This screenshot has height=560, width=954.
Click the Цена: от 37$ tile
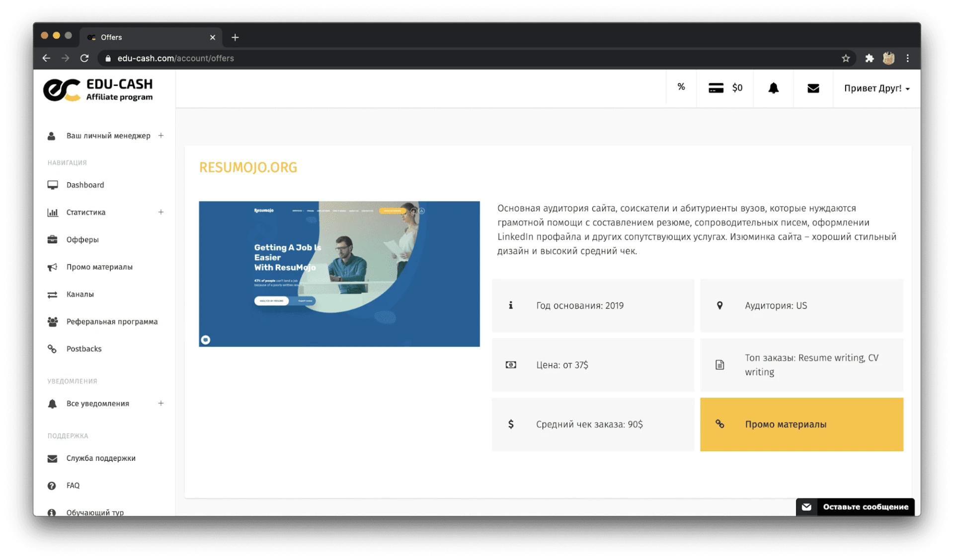[x=593, y=365]
